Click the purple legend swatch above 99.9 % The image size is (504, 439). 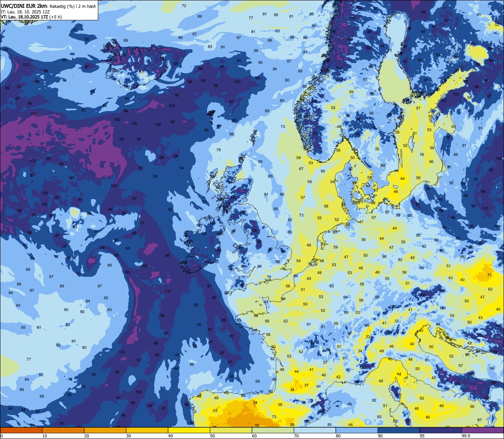(x=483, y=430)
